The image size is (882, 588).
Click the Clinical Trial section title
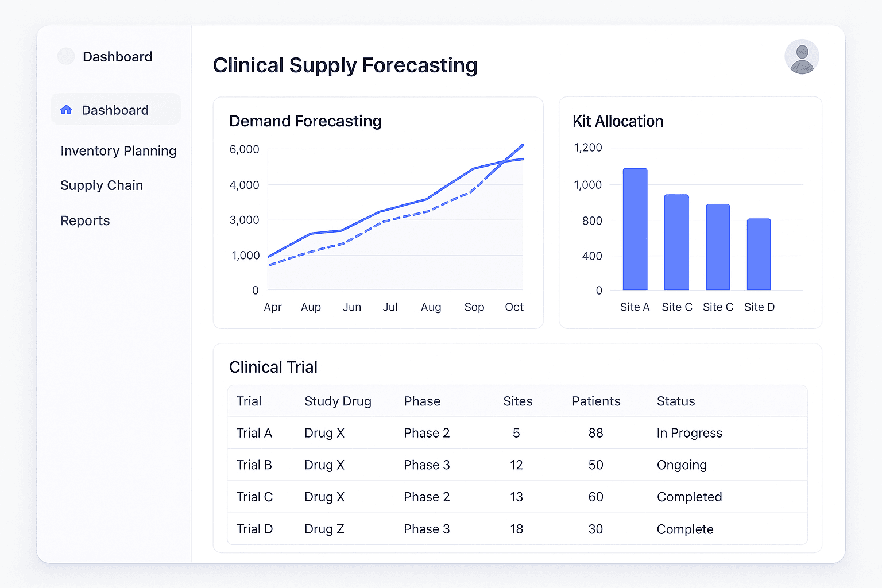click(x=273, y=367)
